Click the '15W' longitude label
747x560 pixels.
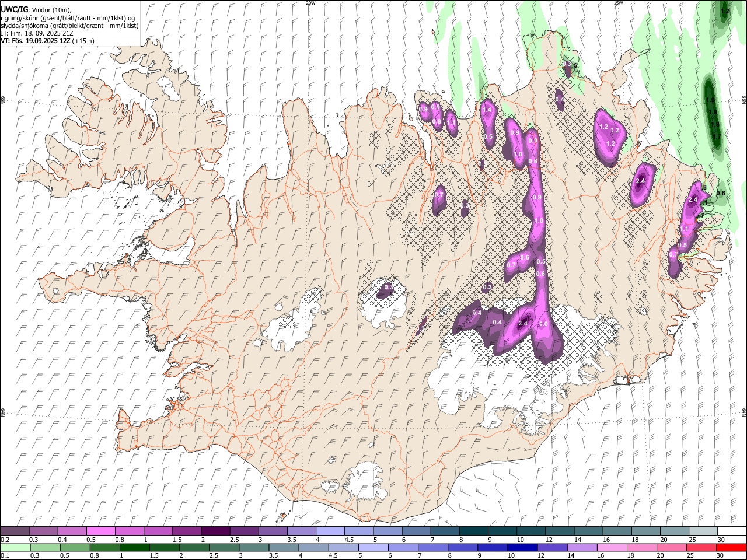point(618,2)
